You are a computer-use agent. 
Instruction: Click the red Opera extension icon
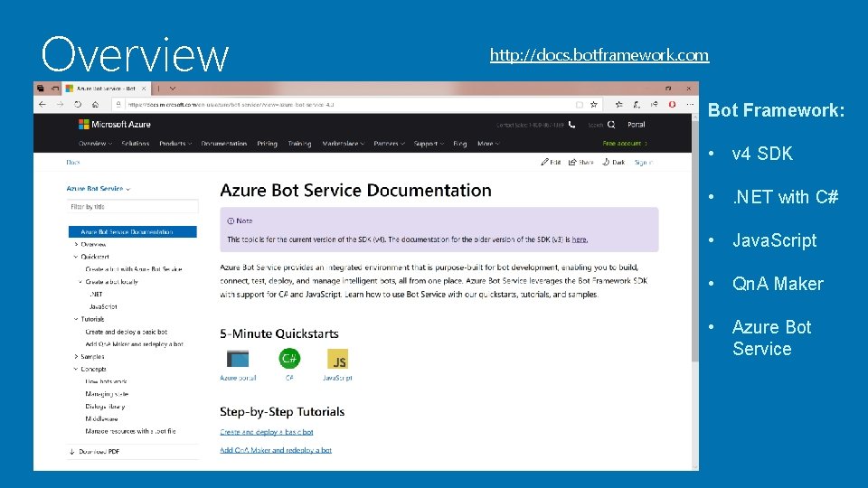tap(672, 104)
